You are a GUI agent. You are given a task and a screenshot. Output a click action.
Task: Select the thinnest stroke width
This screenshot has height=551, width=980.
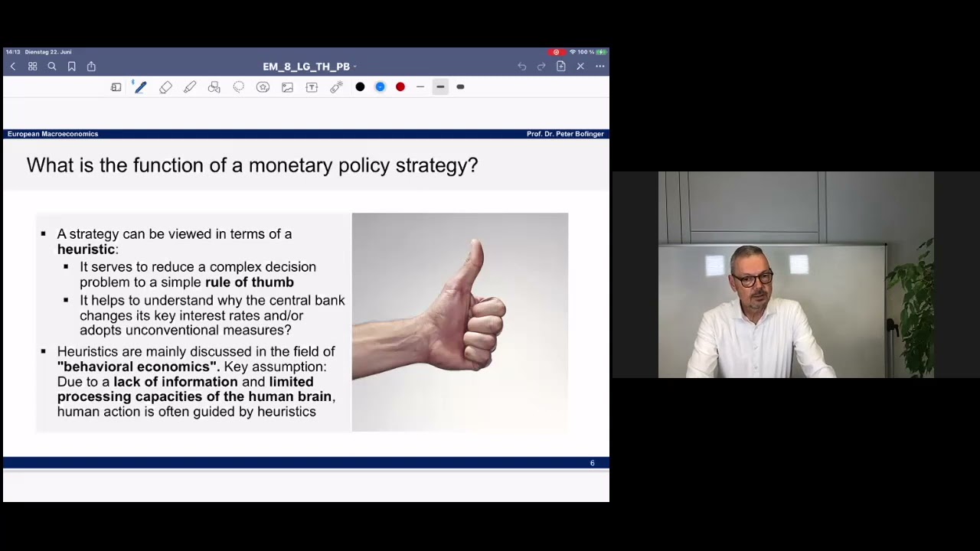click(420, 87)
